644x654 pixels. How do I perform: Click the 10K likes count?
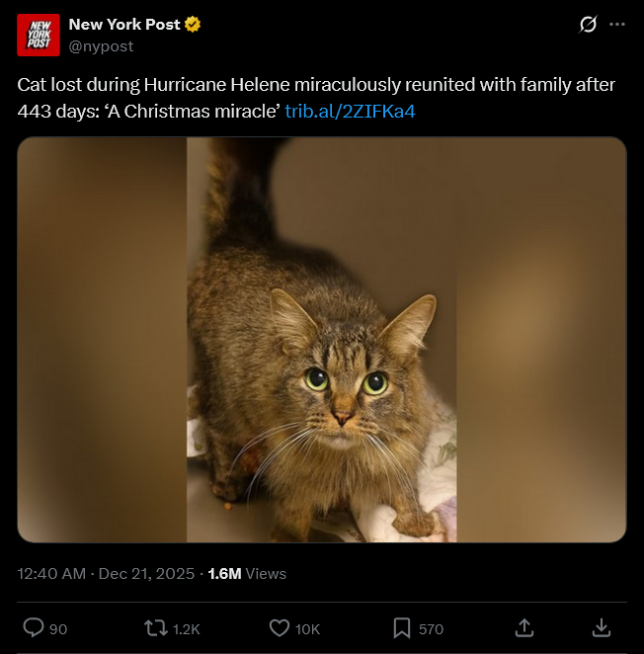[308, 629]
